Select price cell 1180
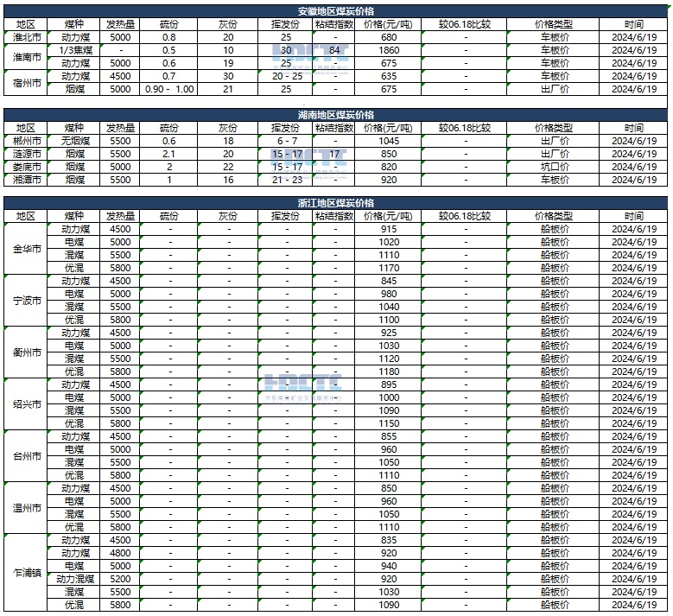Image resolution: width=673 pixels, height=616 pixels. tap(388, 372)
